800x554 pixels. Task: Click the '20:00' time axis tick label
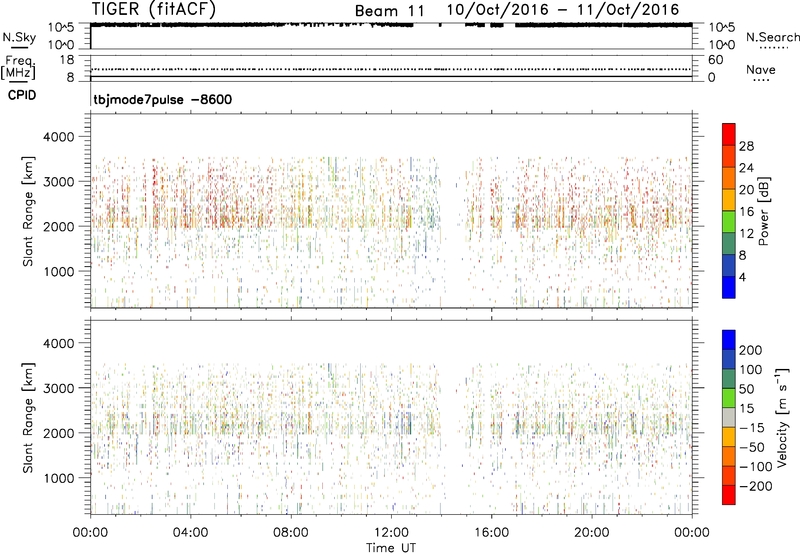[591, 533]
